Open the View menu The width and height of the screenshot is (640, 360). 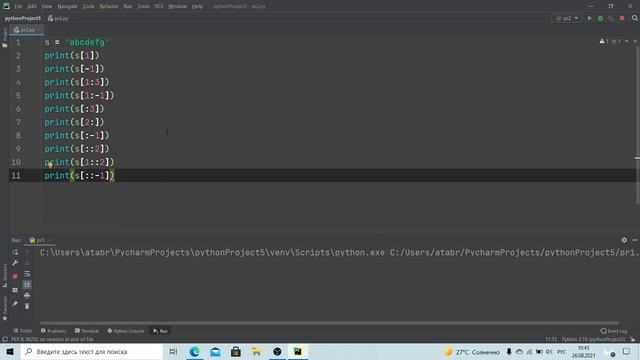click(47, 6)
